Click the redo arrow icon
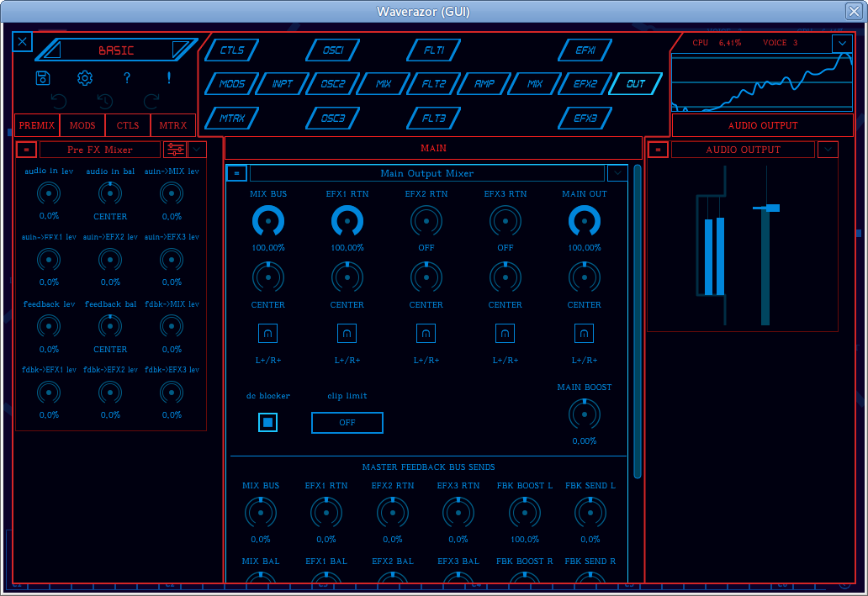The width and height of the screenshot is (868, 596). [x=151, y=101]
